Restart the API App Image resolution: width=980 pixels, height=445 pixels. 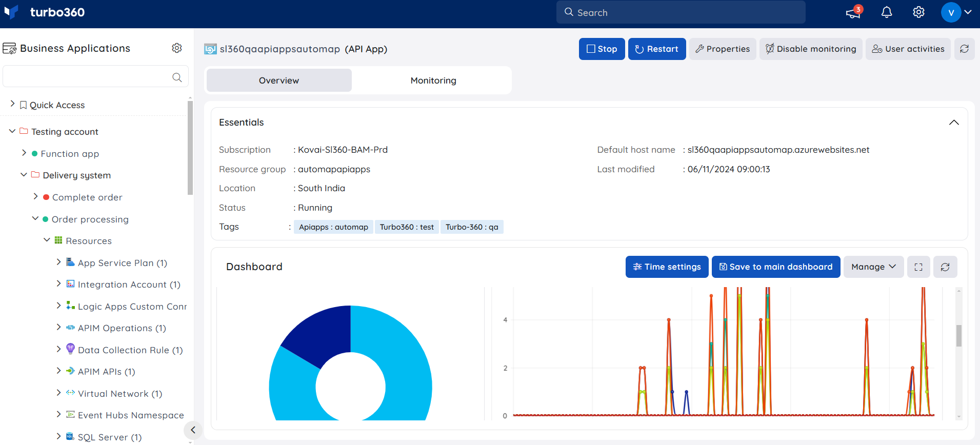click(657, 49)
